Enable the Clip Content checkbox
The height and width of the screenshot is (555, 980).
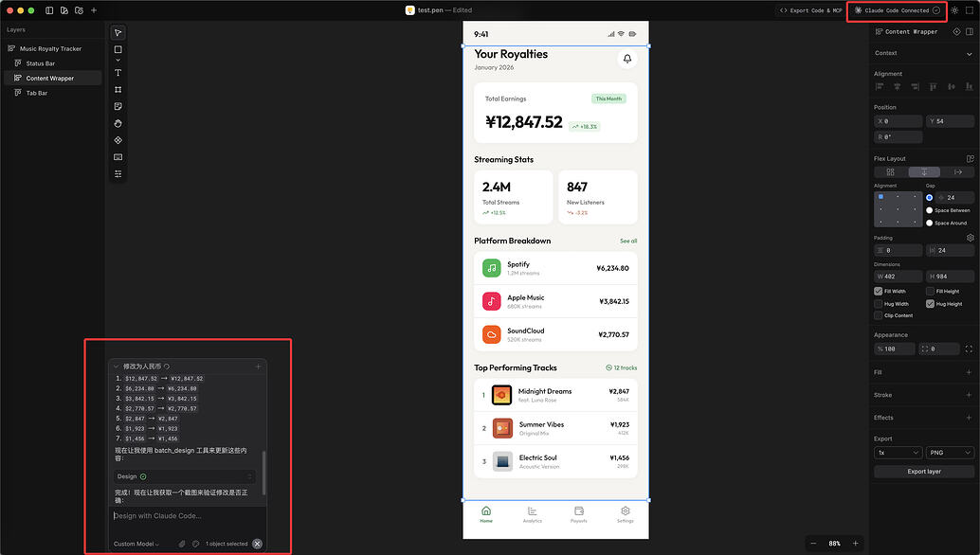[x=879, y=315]
